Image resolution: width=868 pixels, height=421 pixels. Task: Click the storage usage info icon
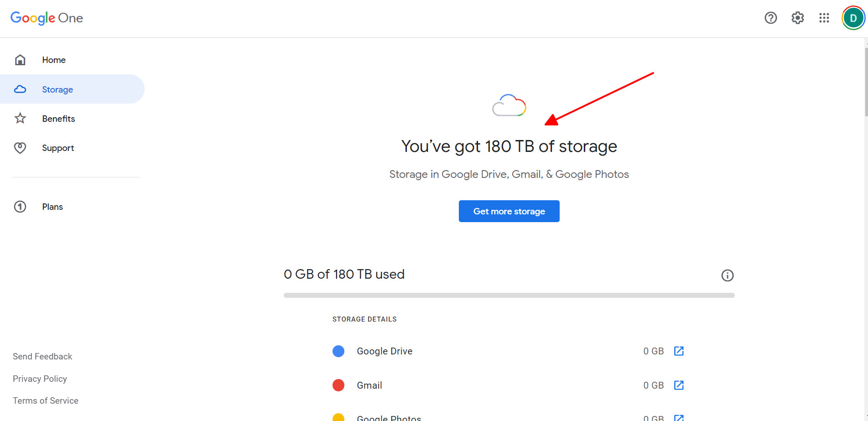point(728,275)
